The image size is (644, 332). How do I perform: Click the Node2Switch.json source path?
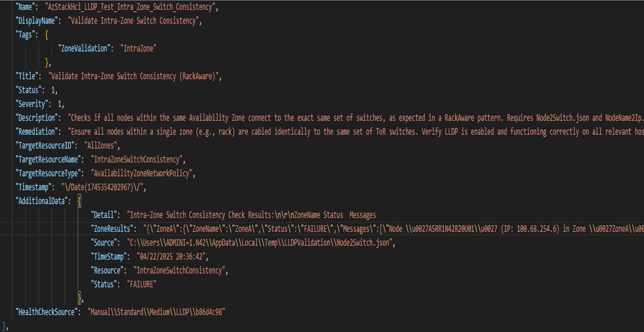260,243
